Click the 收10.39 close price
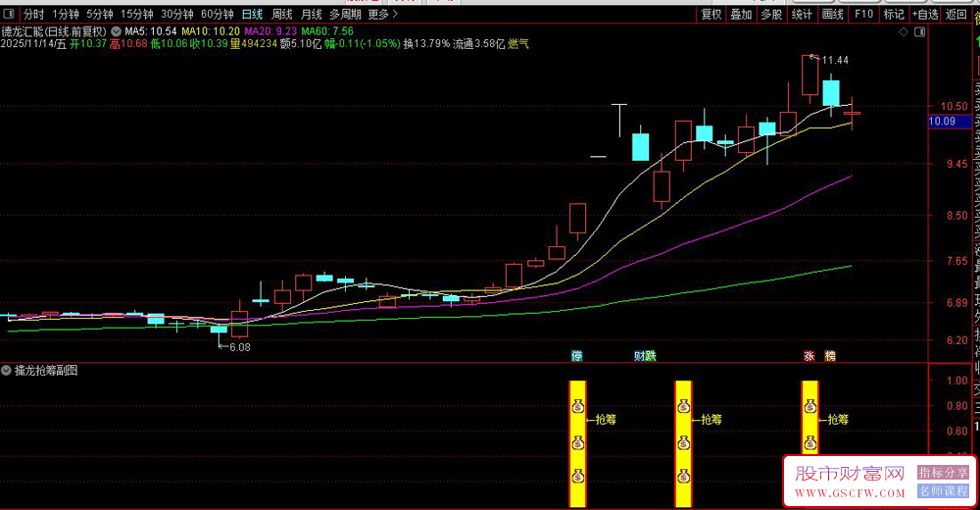Screen dimensions: 980x510 pyautogui.click(x=210, y=44)
